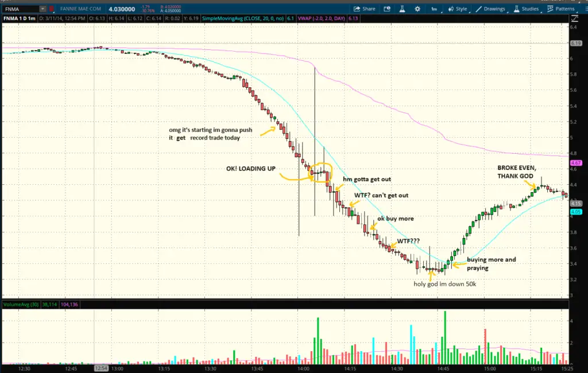Image resolution: width=588 pixels, height=373 pixels.
Task: Click the 6.19 price bubble on axis
Action: 576,44
